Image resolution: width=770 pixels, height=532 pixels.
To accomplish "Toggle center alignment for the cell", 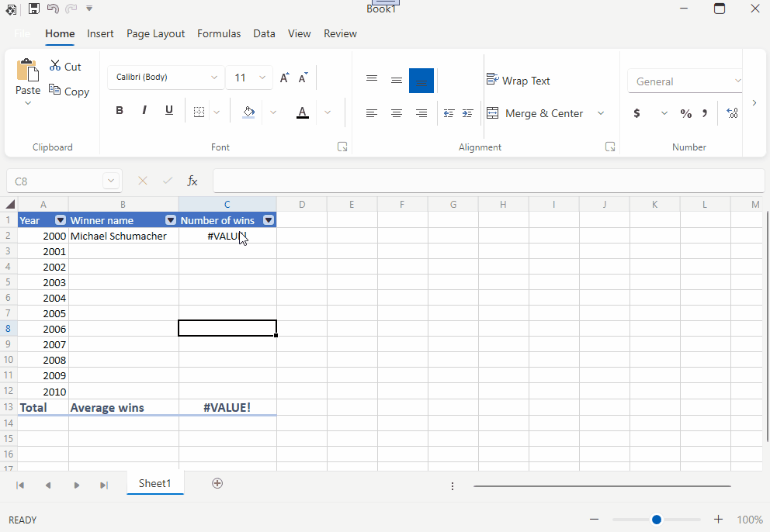I will 397,113.
